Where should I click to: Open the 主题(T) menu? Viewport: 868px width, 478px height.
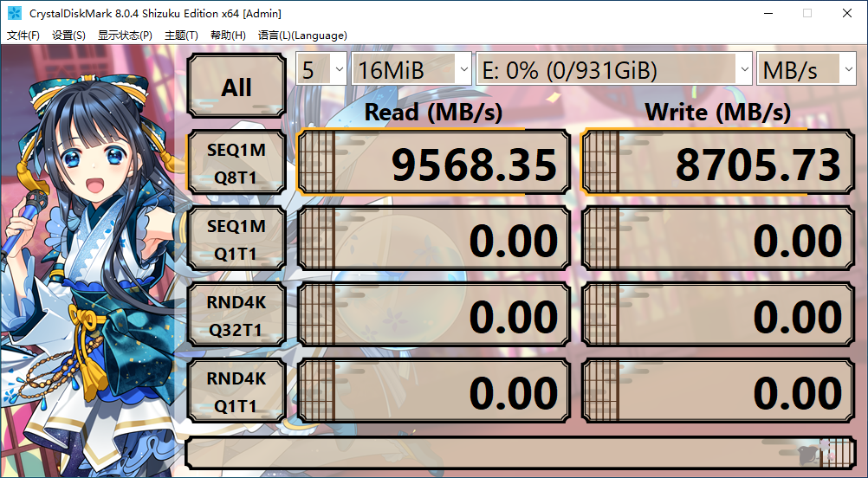(x=181, y=36)
